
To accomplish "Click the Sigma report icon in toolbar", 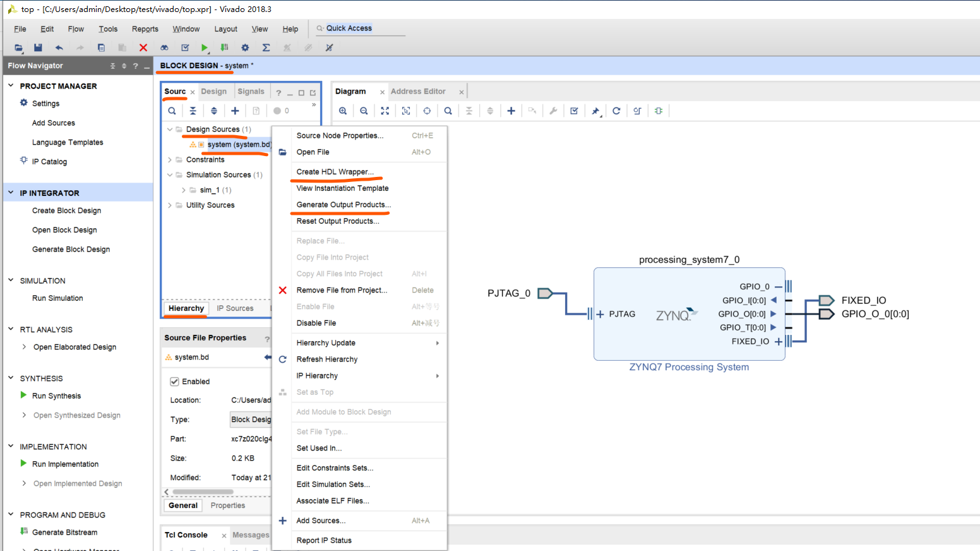I will pos(266,47).
